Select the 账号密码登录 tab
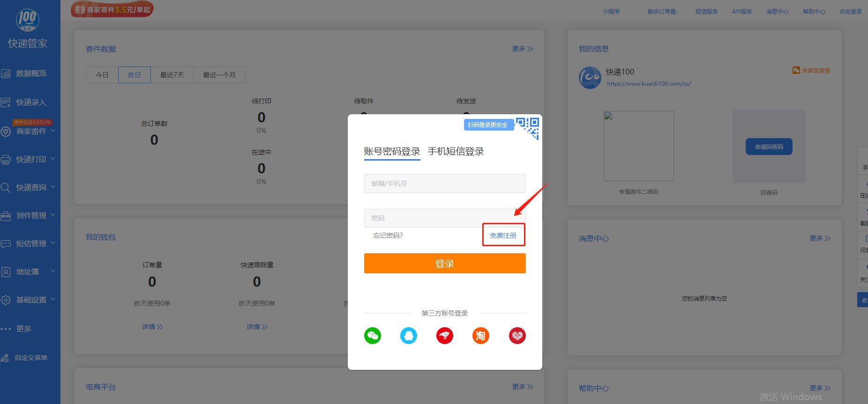Screen dimensions: 868x404 pyautogui.click(x=392, y=152)
